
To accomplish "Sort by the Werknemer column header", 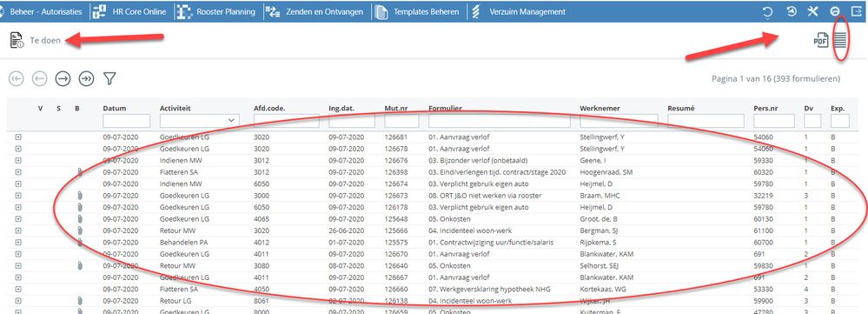I will (600, 109).
